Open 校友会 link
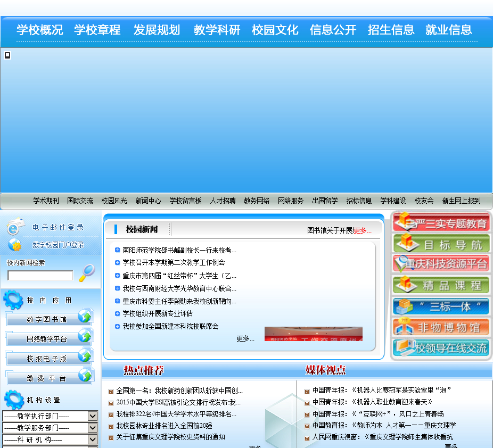 (x=424, y=201)
